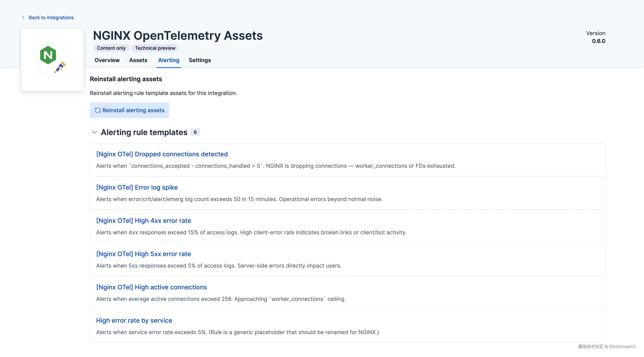Click the NGINX OpenTelemetry logo thumbnail
The height and width of the screenshot is (357, 644).
click(x=52, y=60)
